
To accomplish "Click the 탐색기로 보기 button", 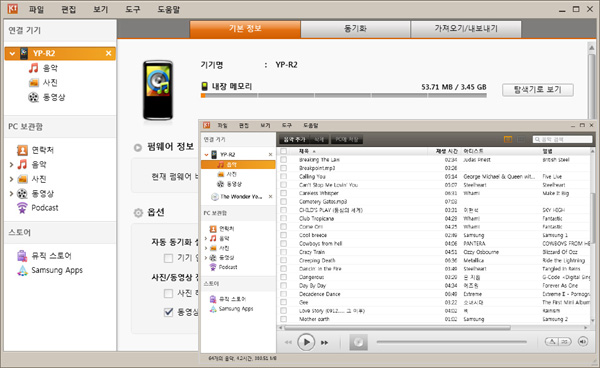I will click(x=538, y=90).
